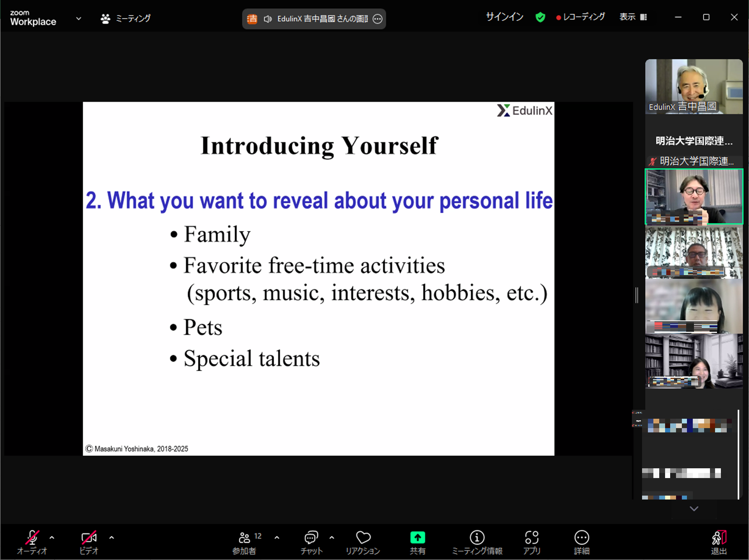
Task: Open the Apps icon
Action: (x=531, y=538)
